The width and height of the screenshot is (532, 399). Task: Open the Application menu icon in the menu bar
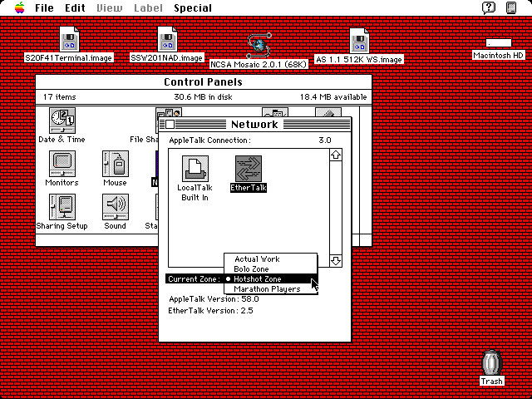click(x=511, y=7)
